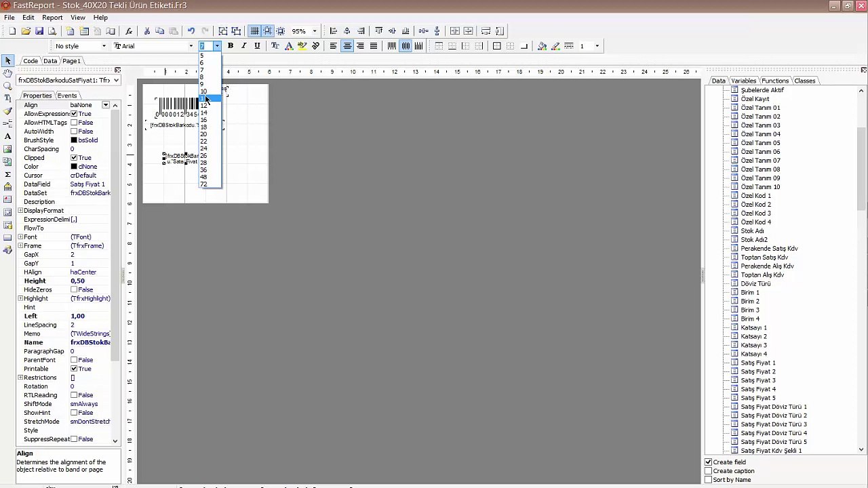This screenshot has height=488, width=868.
Task: Apply underline font style
Action: click(x=257, y=46)
